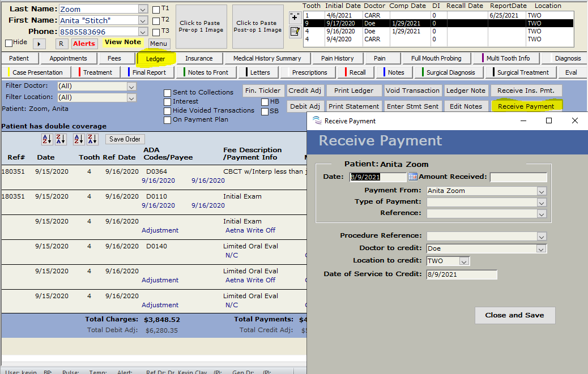Switch to the Insurance tab
This screenshot has width=588, height=374.
[199, 58]
